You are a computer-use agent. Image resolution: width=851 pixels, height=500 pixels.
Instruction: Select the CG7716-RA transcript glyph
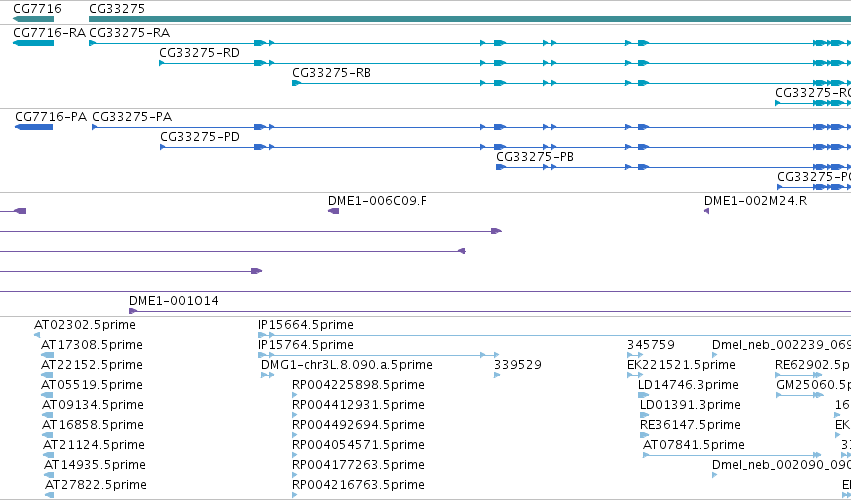33,43
